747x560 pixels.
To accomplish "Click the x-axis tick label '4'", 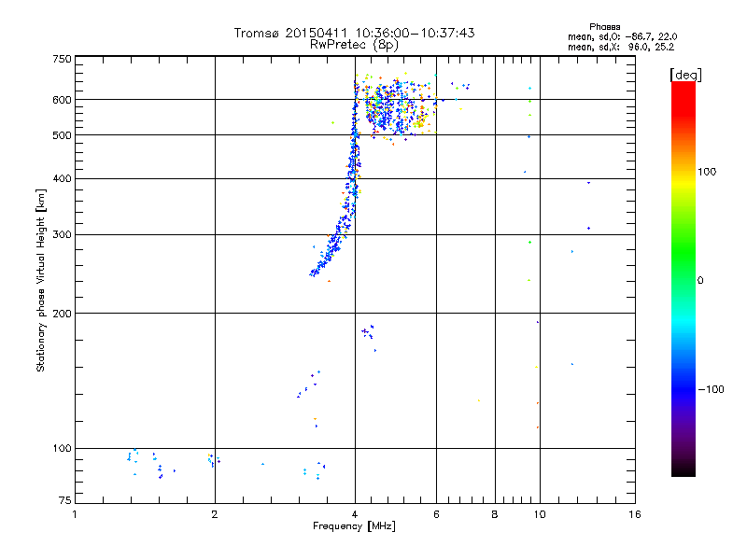I will [355, 514].
